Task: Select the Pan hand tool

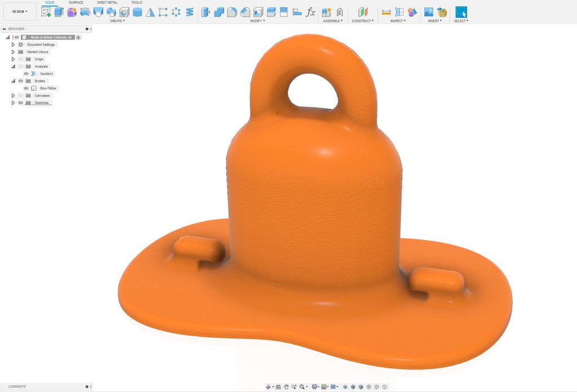Action: pos(286,387)
